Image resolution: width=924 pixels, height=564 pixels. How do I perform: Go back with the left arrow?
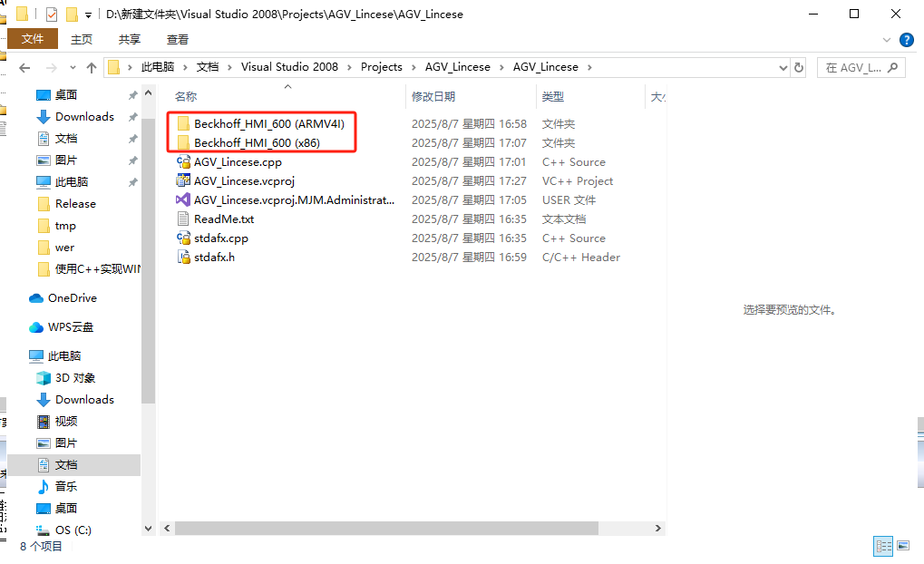click(x=24, y=68)
